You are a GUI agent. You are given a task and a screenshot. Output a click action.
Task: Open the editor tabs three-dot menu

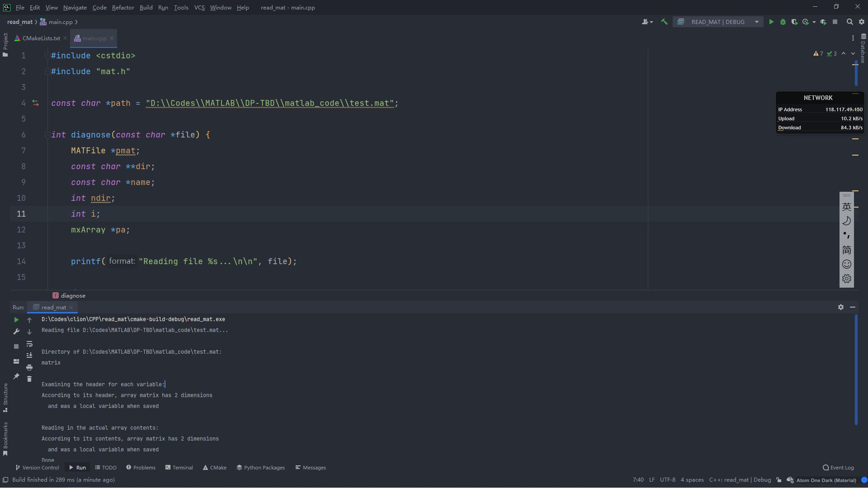[x=853, y=38]
